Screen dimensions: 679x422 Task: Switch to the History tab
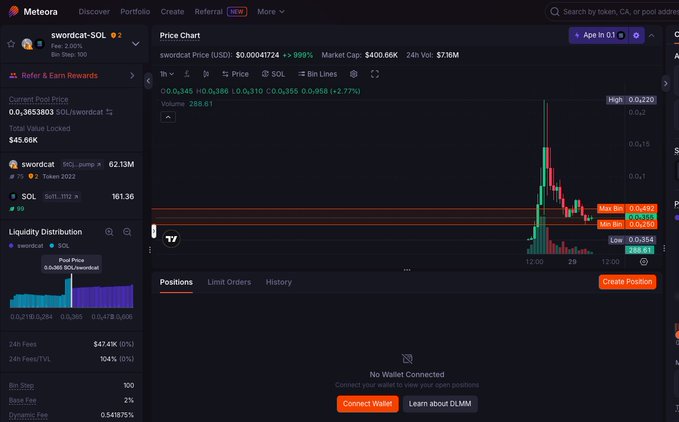(x=278, y=282)
